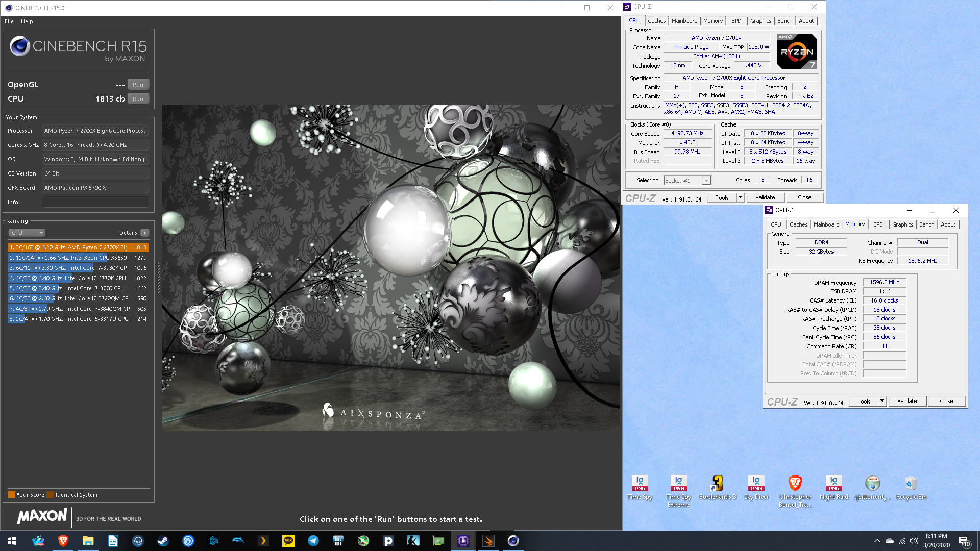
Task: Select ranking entry Intel Core i7-4770K
Action: [x=78, y=278]
